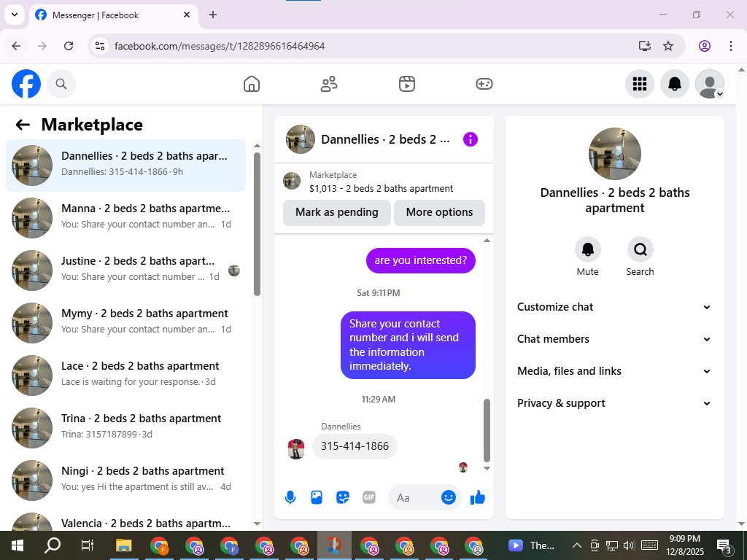Click chat scrollbar down arrow
The height and width of the screenshot is (560, 747).
tap(487, 469)
